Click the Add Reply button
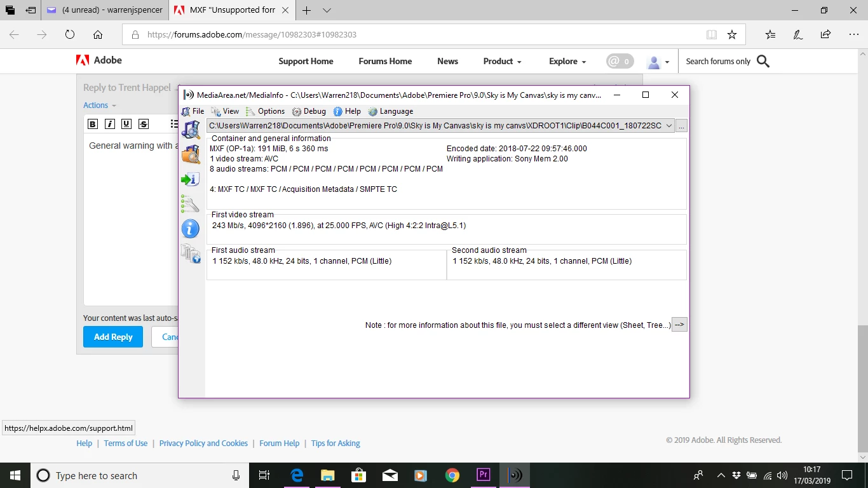 (113, 337)
